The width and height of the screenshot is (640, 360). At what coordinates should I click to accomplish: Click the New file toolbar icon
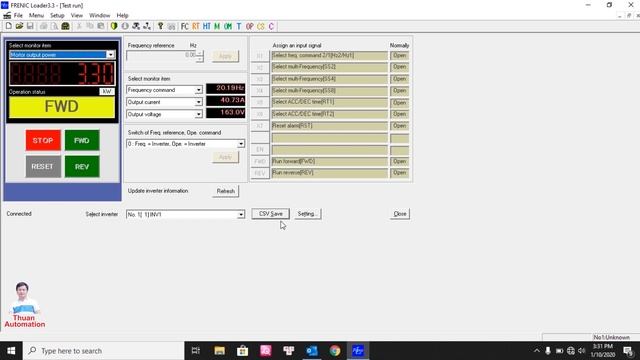(9, 26)
